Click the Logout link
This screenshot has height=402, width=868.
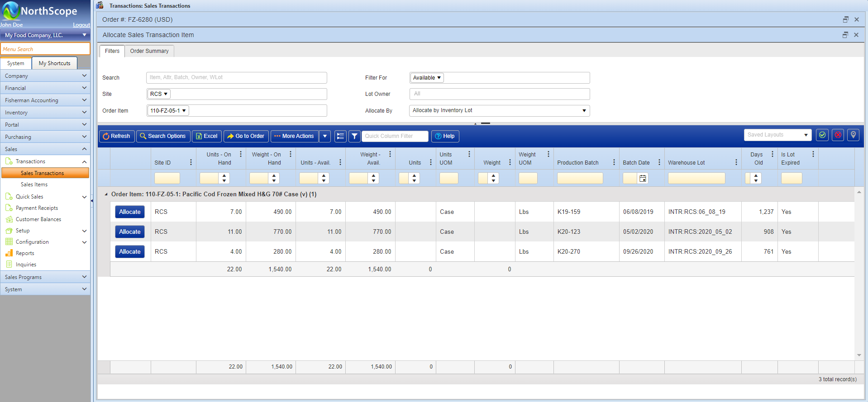pos(81,25)
